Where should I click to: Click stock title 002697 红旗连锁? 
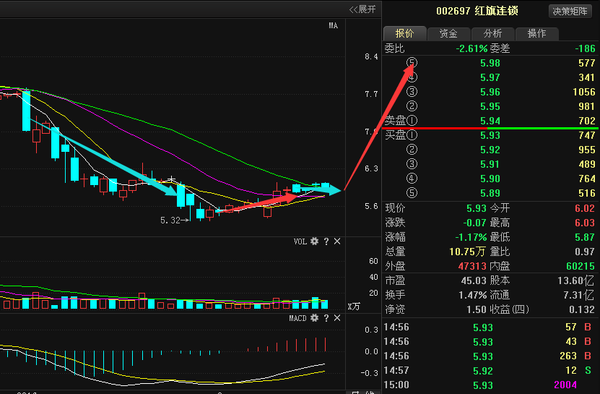(477, 11)
